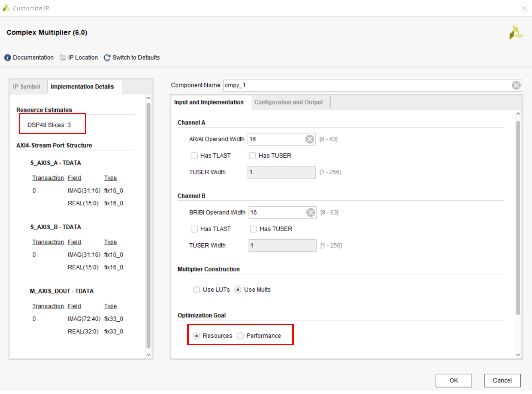Screen dimensions: 532x394
Task: Click the settings panel scroll-down arrow
Action: (x=518, y=355)
